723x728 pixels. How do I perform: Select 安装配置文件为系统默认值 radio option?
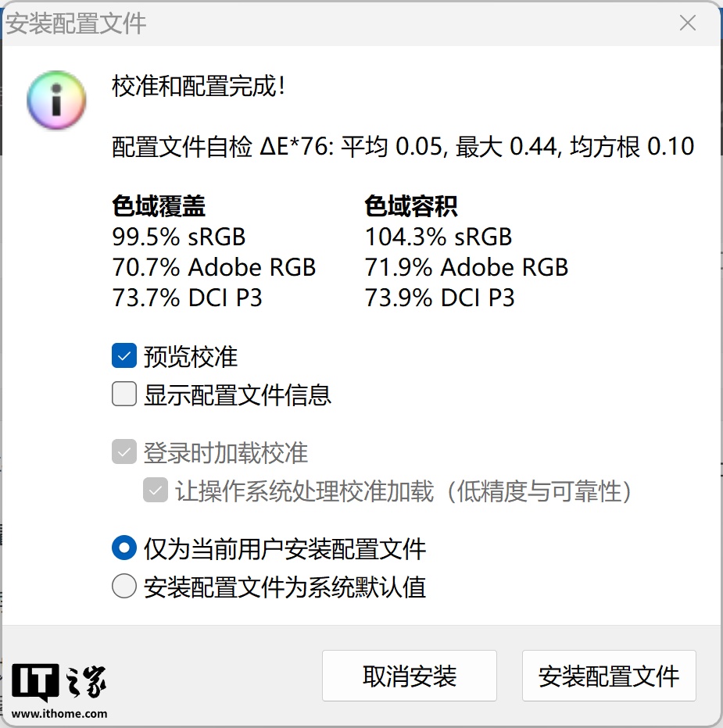[x=124, y=586]
